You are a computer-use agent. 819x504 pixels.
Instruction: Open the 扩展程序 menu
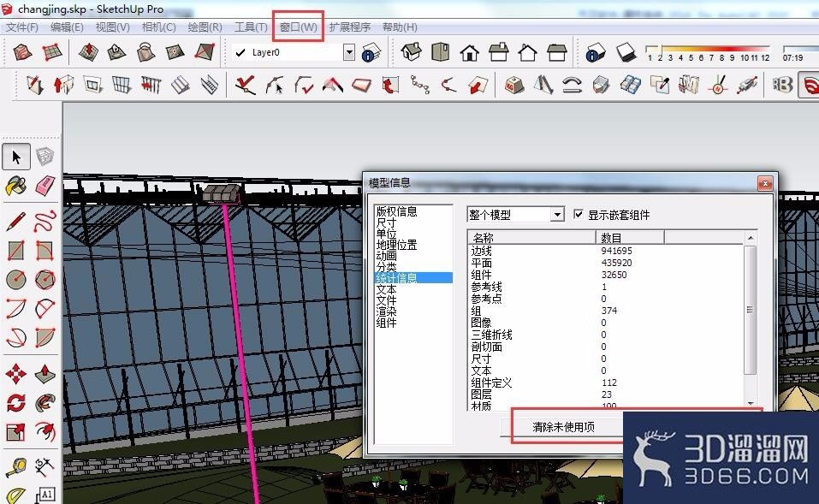[349, 27]
